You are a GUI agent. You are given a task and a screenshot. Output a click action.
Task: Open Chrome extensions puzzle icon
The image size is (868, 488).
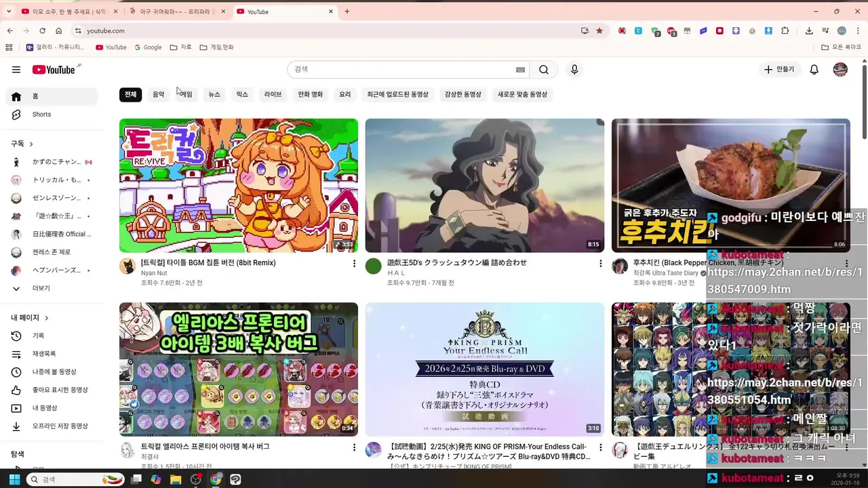[785, 30]
